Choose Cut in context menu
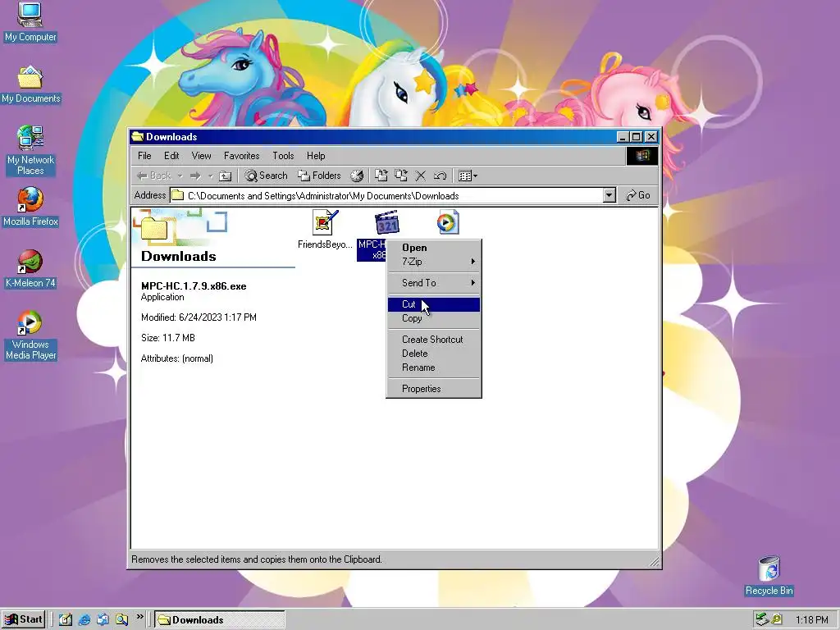 pyautogui.click(x=433, y=304)
